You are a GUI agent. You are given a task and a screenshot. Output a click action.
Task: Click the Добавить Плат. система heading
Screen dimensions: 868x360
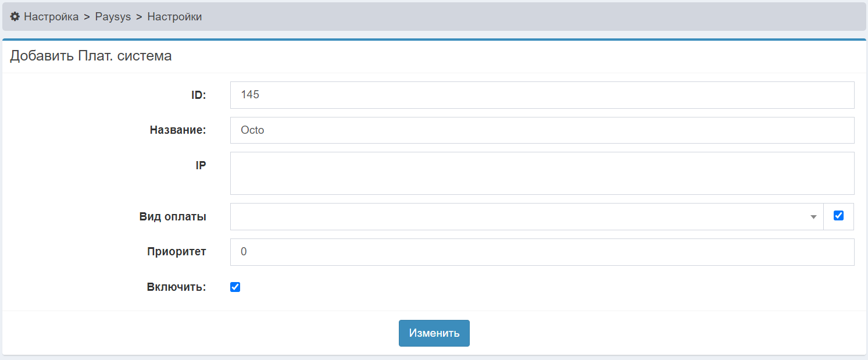pos(91,56)
